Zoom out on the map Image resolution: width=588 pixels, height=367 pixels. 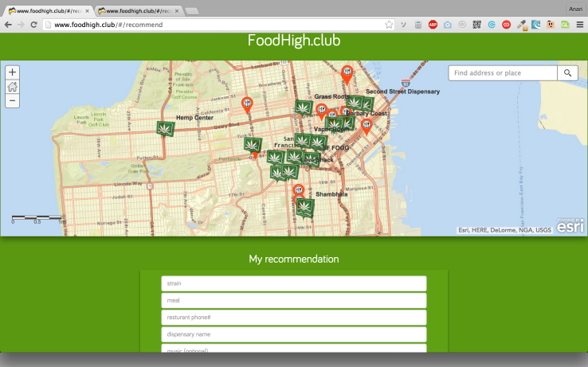click(x=13, y=101)
